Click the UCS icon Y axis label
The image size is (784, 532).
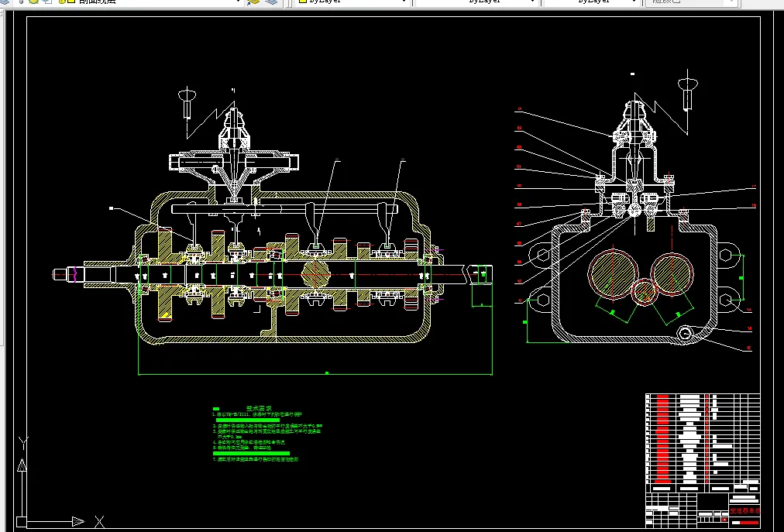coord(23,443)
